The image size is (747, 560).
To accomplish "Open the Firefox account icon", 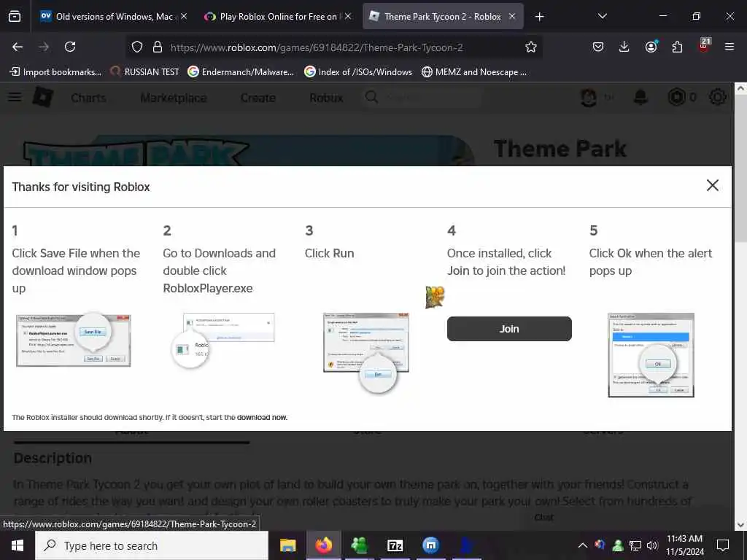I will [x=651, y=47].
